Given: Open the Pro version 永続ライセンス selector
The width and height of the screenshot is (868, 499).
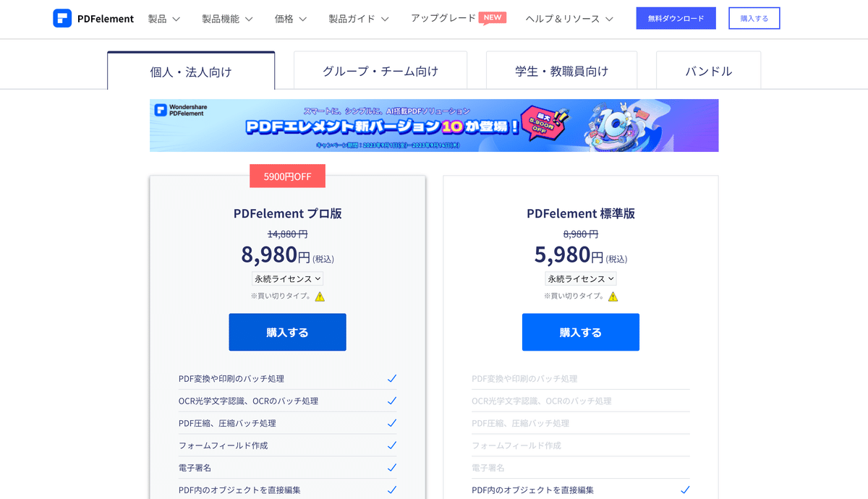Looking at the screenshot, I should coord(287,278).
